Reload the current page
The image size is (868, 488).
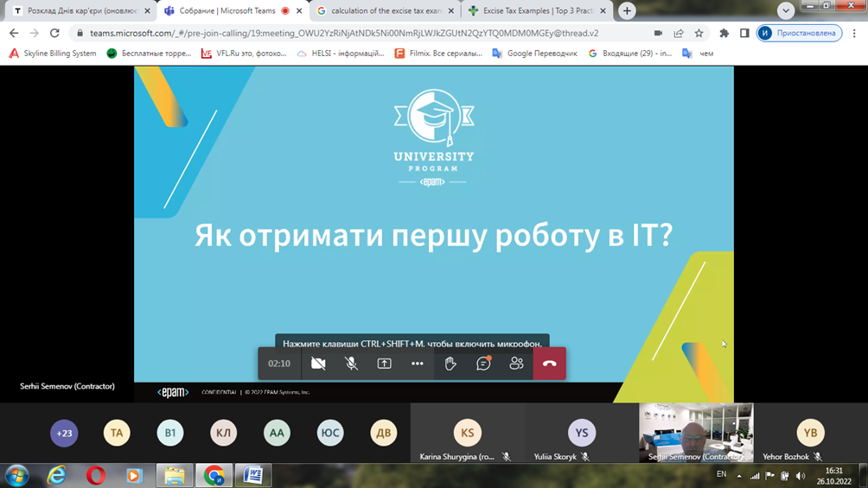point(54,33)
